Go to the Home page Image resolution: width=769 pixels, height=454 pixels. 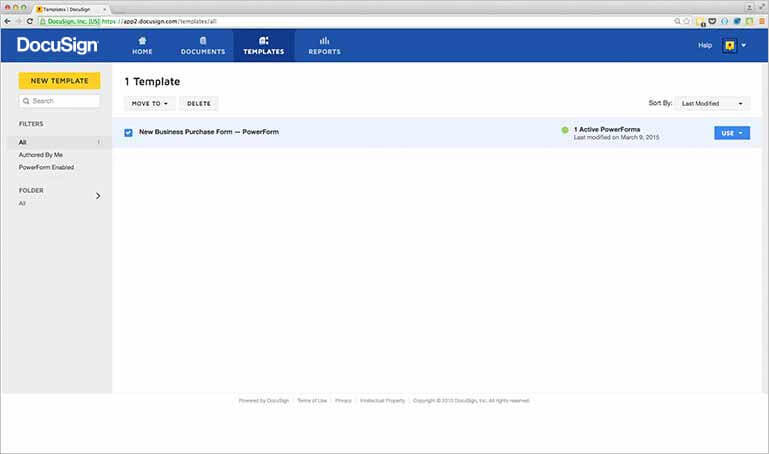142,46
